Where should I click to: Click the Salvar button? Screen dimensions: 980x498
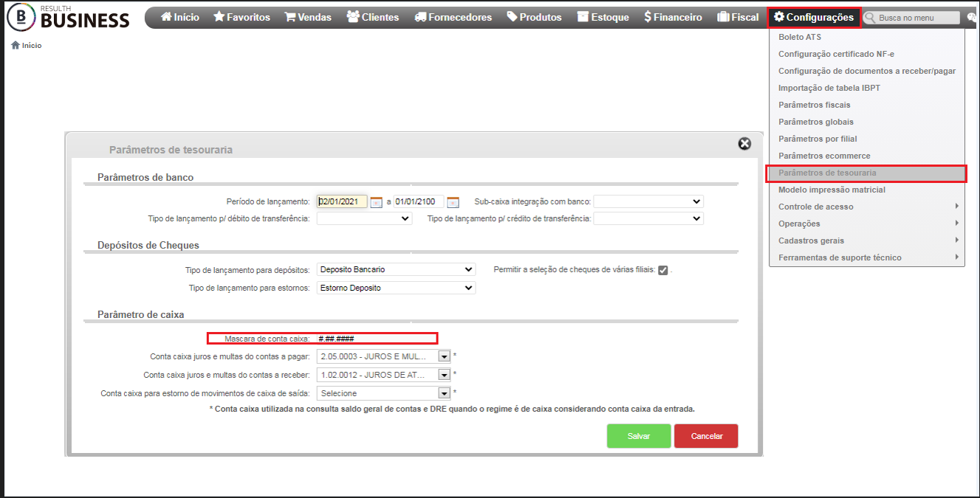[x=639, y=436]
